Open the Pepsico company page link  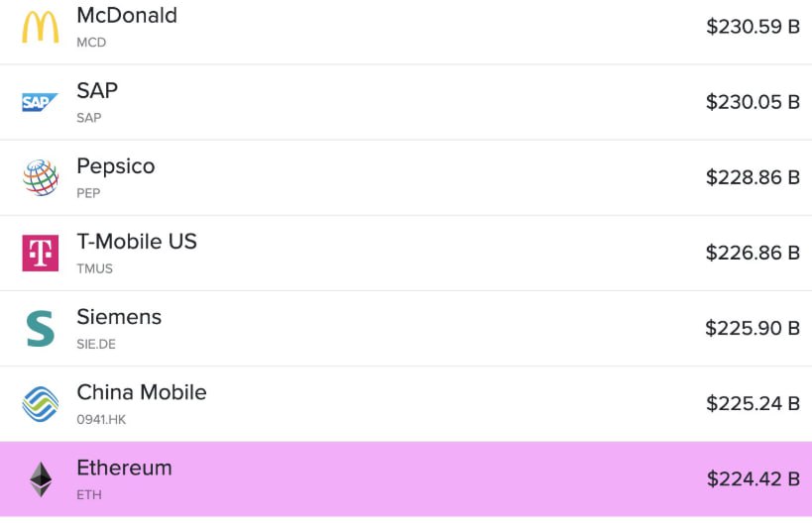(x=116, y=166)
